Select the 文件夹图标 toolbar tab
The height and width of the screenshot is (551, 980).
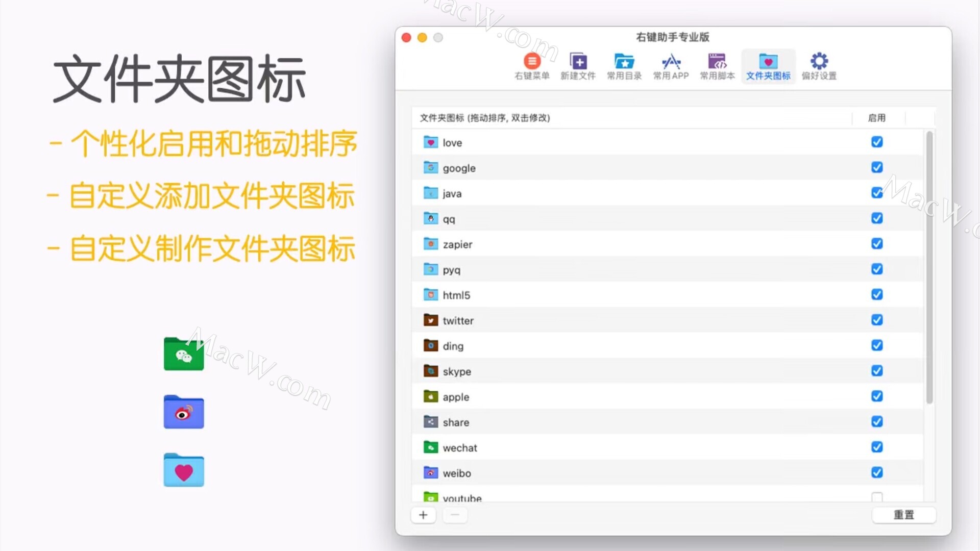coord(768,66)
